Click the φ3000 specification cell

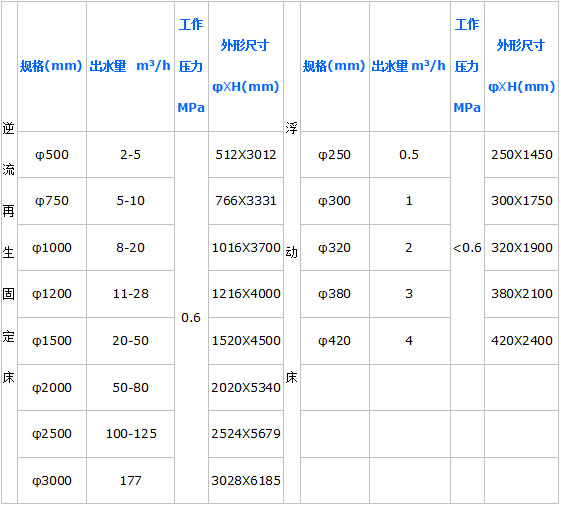52,481
